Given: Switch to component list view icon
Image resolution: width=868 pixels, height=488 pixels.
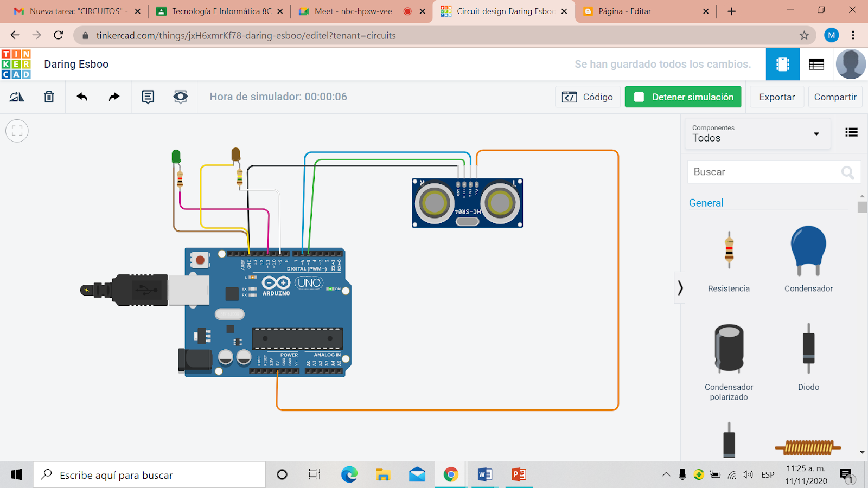Looking at the screenshot, I should (816, 64).
